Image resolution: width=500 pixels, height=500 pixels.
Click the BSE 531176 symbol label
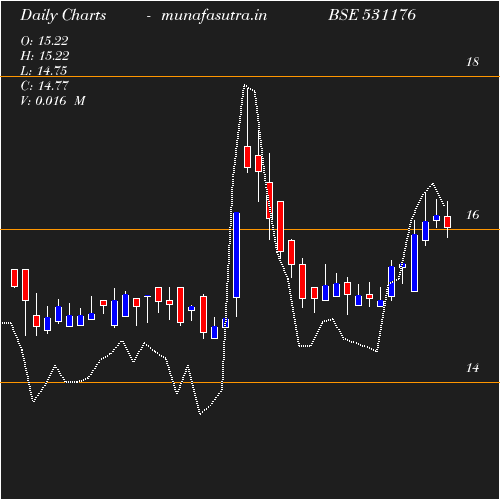coord(372,15)
